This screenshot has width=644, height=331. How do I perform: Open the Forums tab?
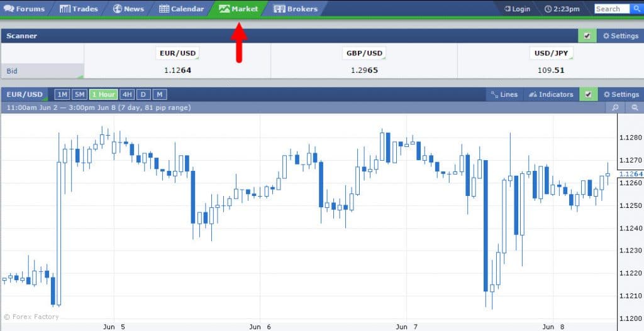[x=24, y=9]
